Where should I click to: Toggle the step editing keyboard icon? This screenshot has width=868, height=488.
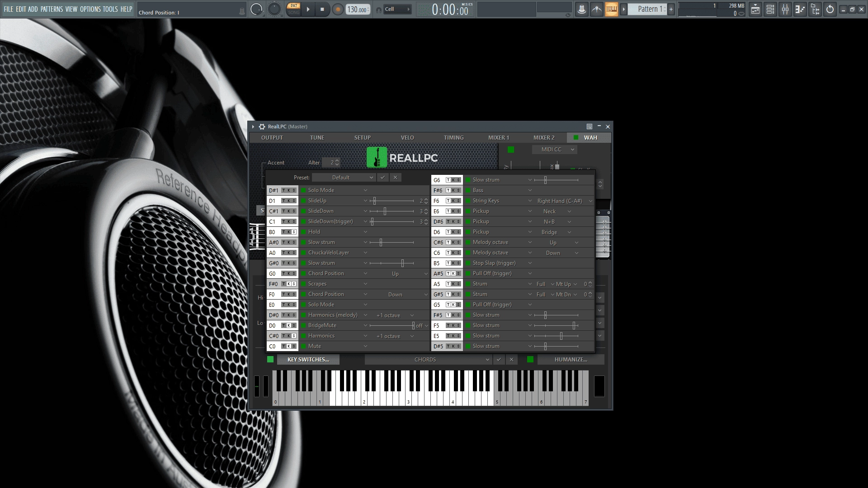tap(611, 9)
